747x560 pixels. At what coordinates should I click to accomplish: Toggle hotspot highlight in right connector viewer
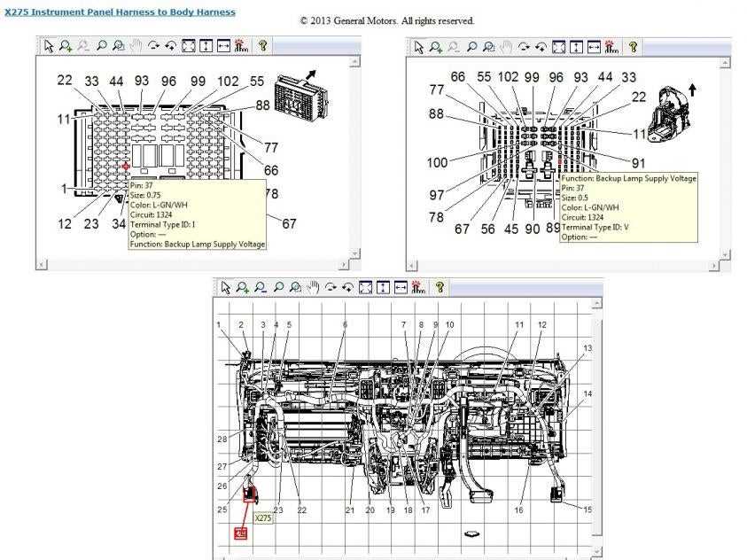(x=611, y=47)
